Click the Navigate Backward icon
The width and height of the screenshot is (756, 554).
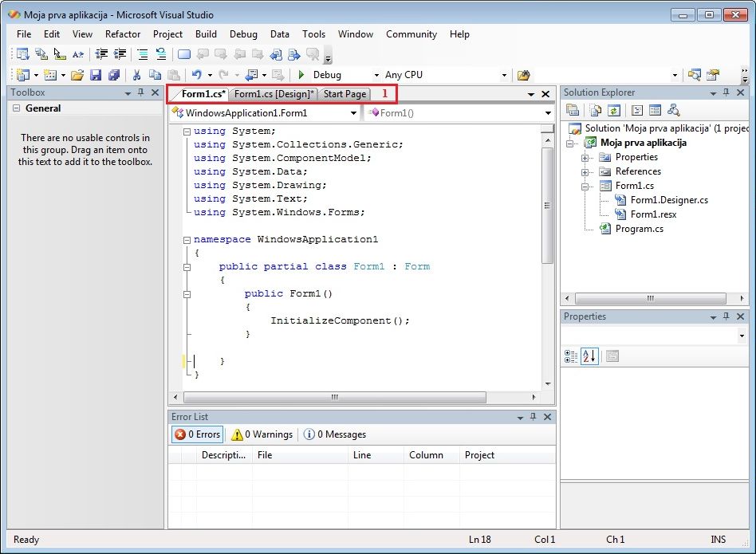[x=252, y=75]
